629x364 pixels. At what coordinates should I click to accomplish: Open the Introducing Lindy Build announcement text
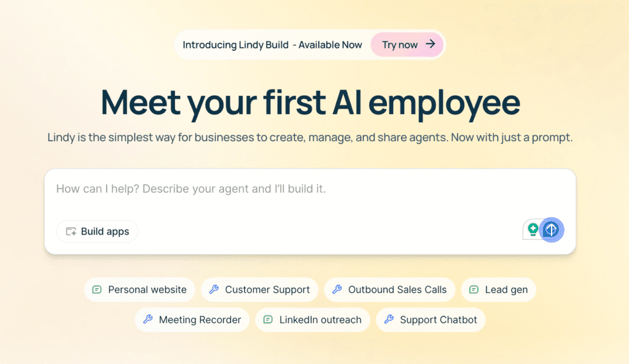272,44
